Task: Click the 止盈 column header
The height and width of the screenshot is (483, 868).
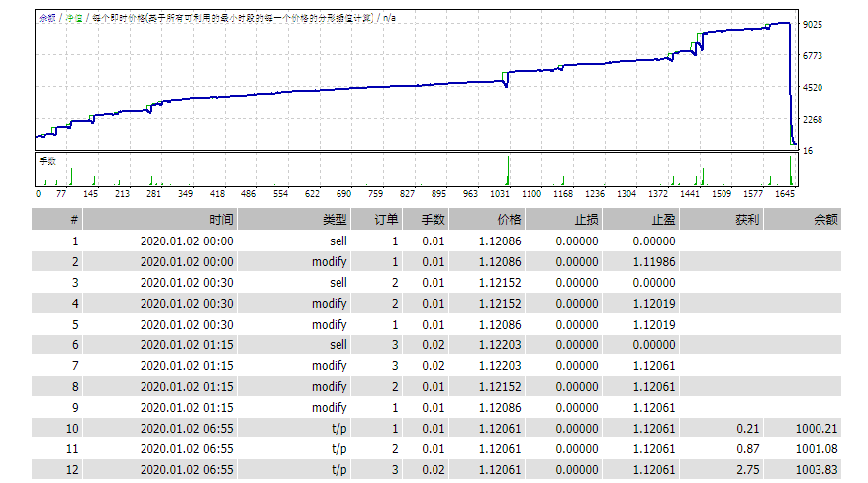Action: point(663,219)
